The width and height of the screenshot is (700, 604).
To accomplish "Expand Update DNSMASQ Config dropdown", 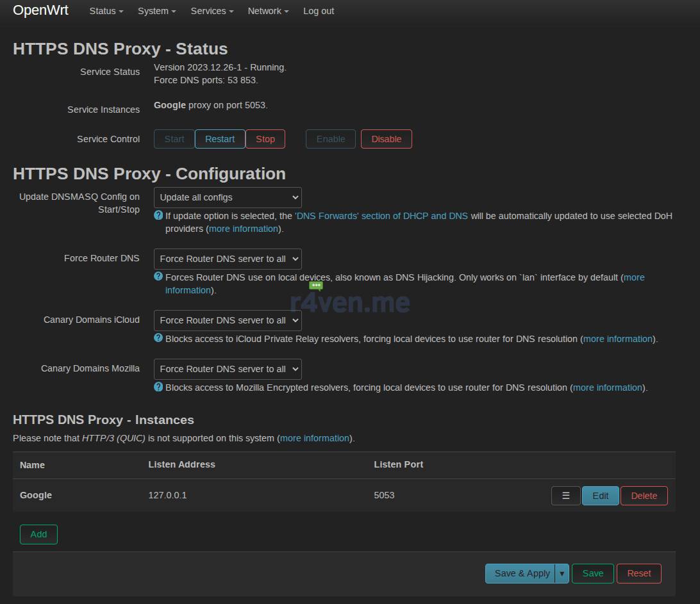I will [228, 197].
